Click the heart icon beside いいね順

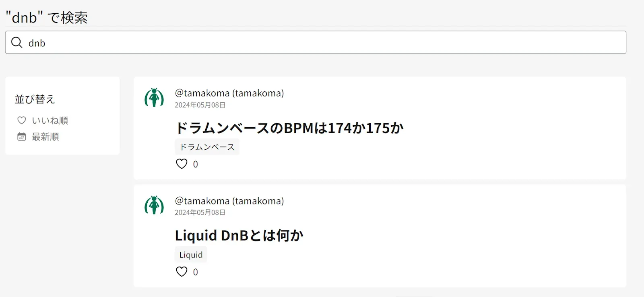22,120
